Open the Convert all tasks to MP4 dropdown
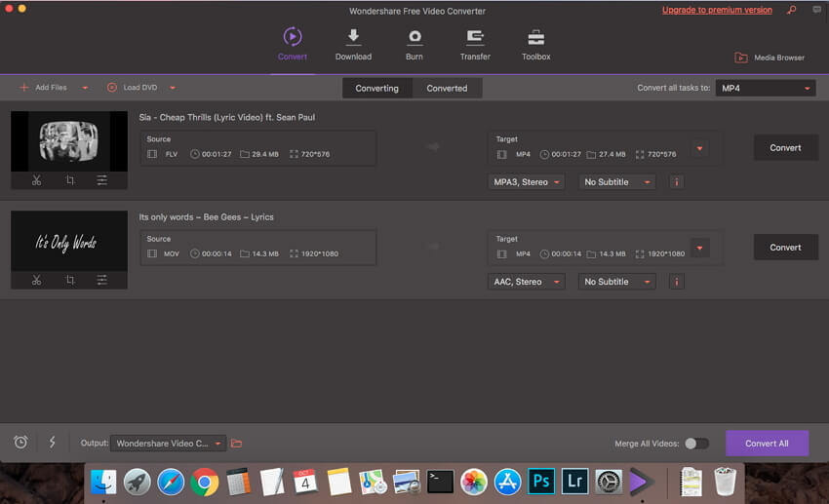 click(766, 89)
